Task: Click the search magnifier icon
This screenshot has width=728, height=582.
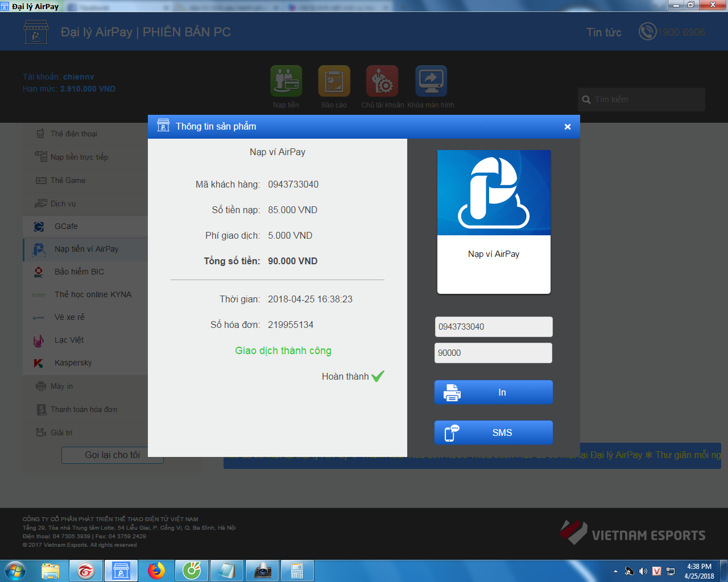Action: (586, 99)
